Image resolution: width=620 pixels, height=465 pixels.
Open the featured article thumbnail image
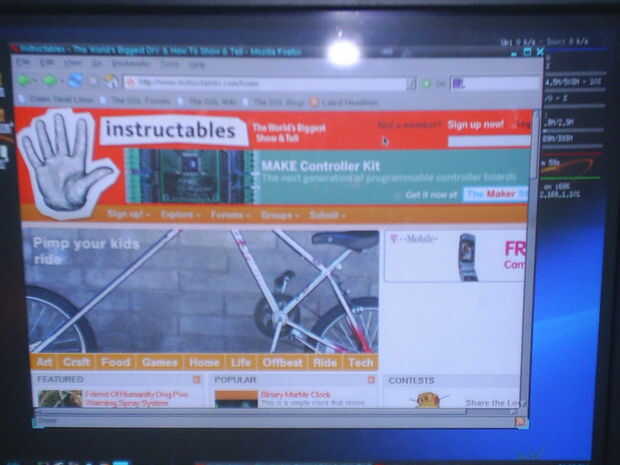point(60,399)
